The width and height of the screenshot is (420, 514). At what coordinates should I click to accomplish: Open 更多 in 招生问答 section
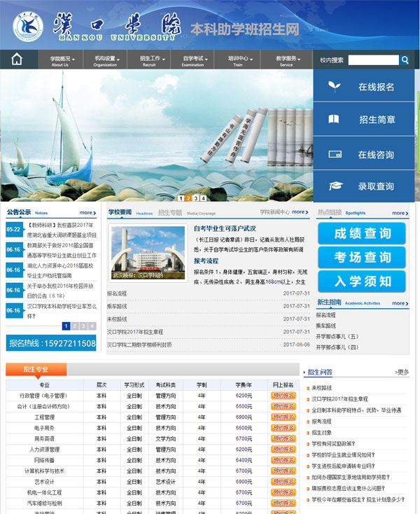tap(402, 372)
